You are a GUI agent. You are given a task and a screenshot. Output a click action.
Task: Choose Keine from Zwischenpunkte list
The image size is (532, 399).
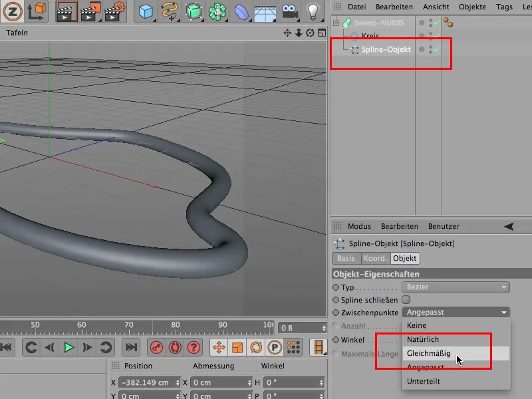point(456,325)
